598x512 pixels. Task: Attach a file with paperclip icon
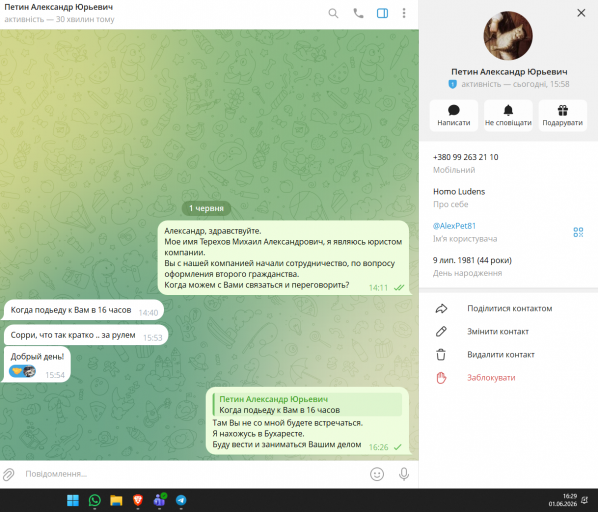(x=8, y=474)
